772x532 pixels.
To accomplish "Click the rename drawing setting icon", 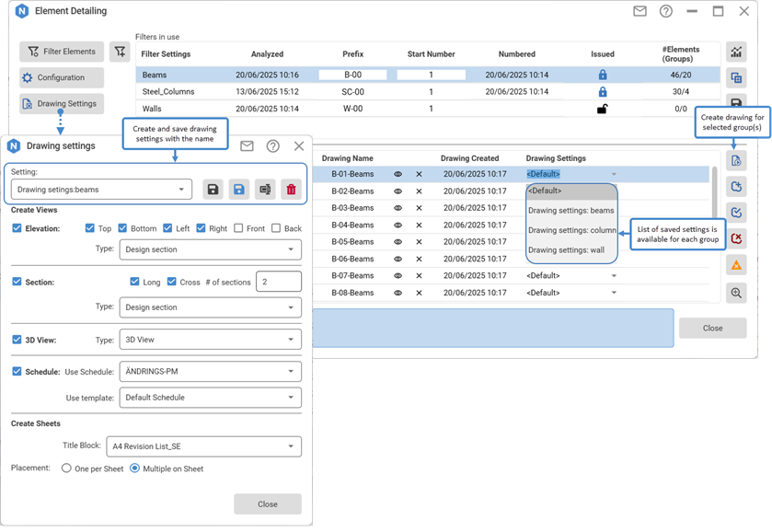I will tap(265, 190).
